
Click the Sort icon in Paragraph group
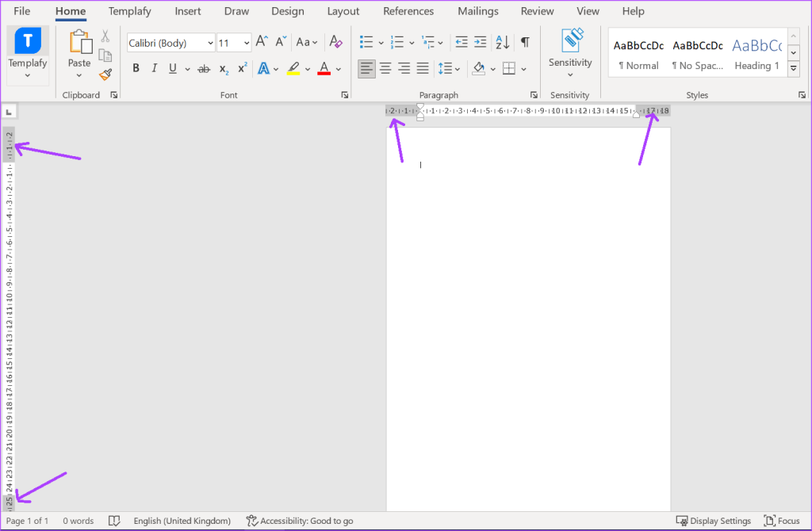502,42
